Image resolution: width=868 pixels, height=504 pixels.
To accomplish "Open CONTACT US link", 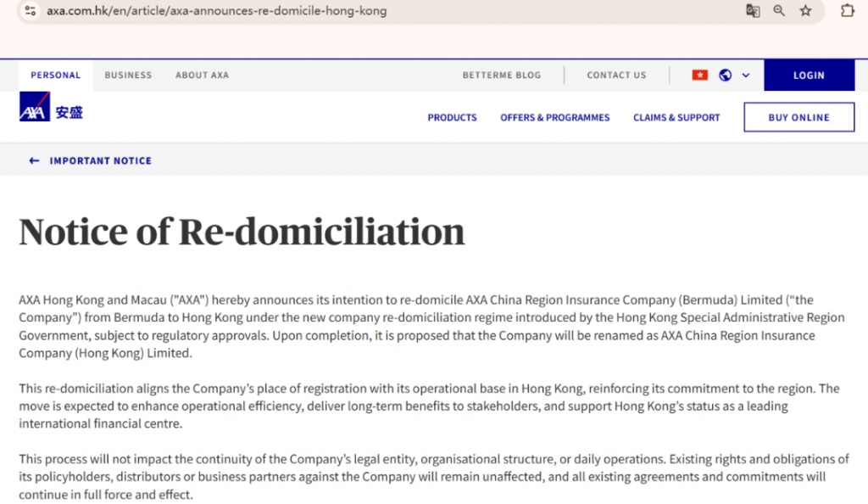I will [x=616, y=76].
